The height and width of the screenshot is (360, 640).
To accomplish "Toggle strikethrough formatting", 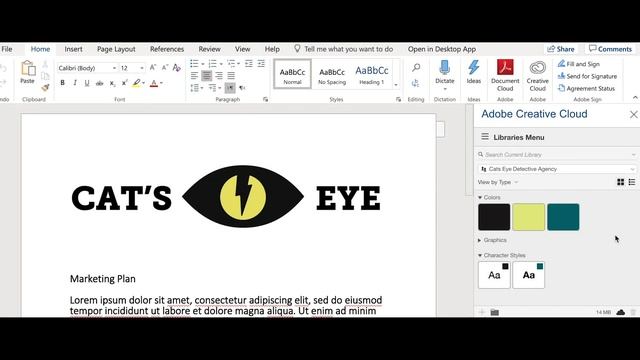I will (99, 83).
